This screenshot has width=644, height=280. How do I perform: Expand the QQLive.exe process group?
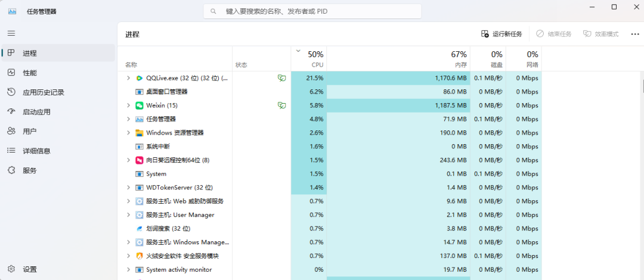pos(128,78)
